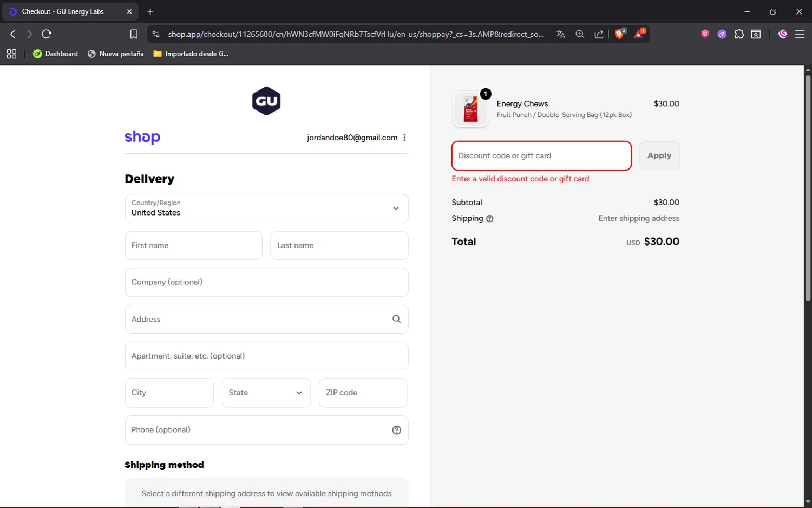This screenshot has width=812, height=508.
Task: Bookmark this page with the bookmark icon
Action: (x=134, y=34)
